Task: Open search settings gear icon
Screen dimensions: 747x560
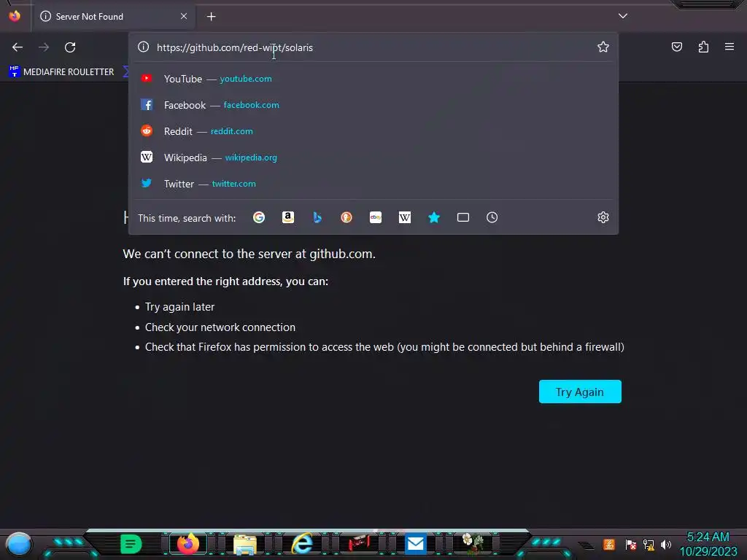Action: (603, 217)
